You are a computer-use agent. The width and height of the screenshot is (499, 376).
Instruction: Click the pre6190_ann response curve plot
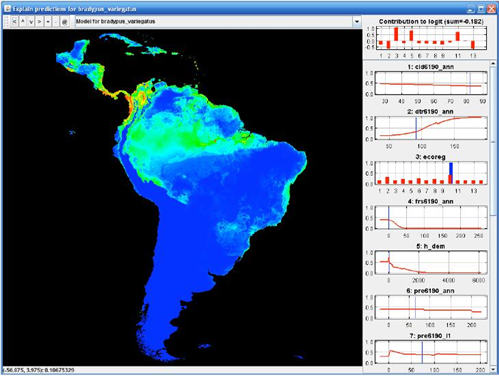click(x=431, y=307)
